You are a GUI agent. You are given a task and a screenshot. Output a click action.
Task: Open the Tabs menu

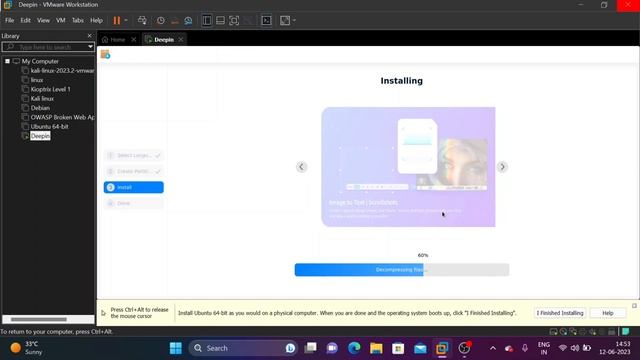coord(78,20)
